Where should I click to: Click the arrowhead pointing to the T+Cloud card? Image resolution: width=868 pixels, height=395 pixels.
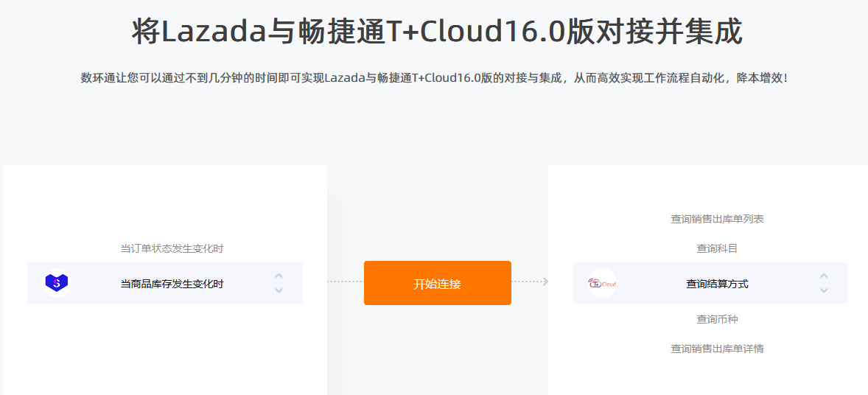(545, 282)
